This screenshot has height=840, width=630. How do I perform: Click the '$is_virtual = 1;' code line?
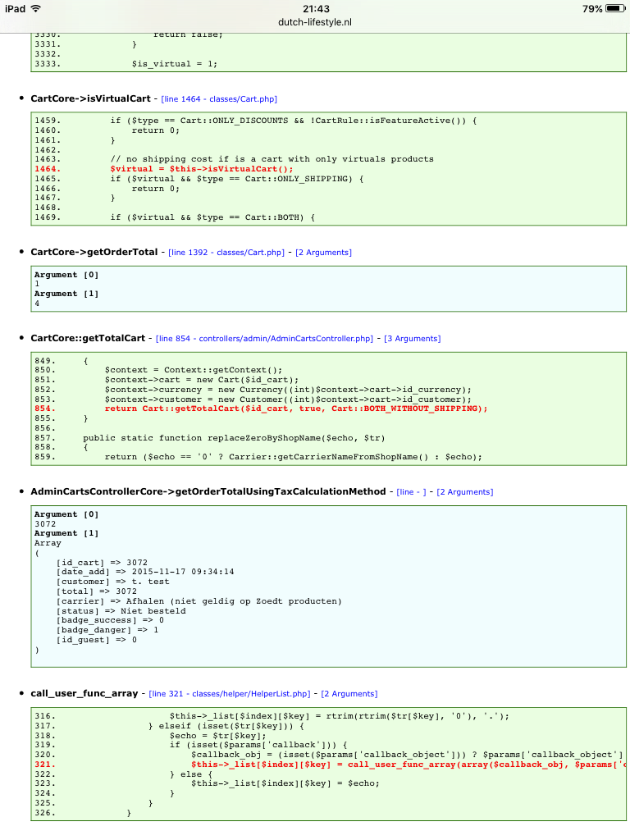175,64
